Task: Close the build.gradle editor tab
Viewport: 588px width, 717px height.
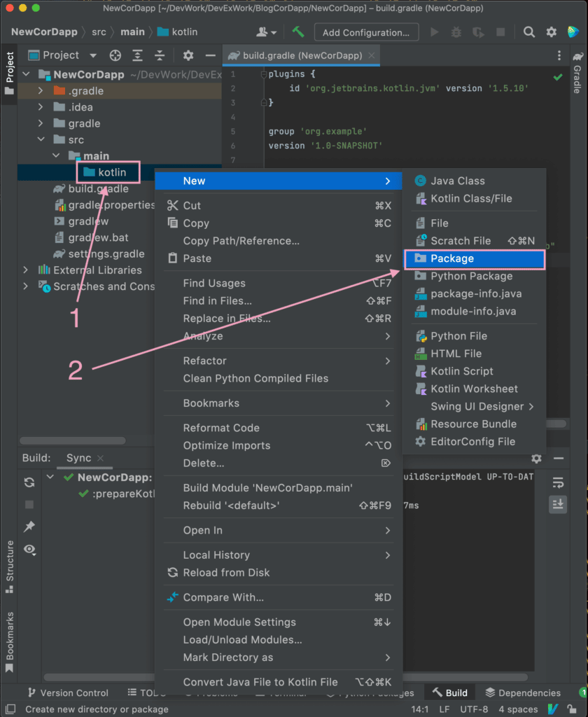Action: click(x=372, y=55)
